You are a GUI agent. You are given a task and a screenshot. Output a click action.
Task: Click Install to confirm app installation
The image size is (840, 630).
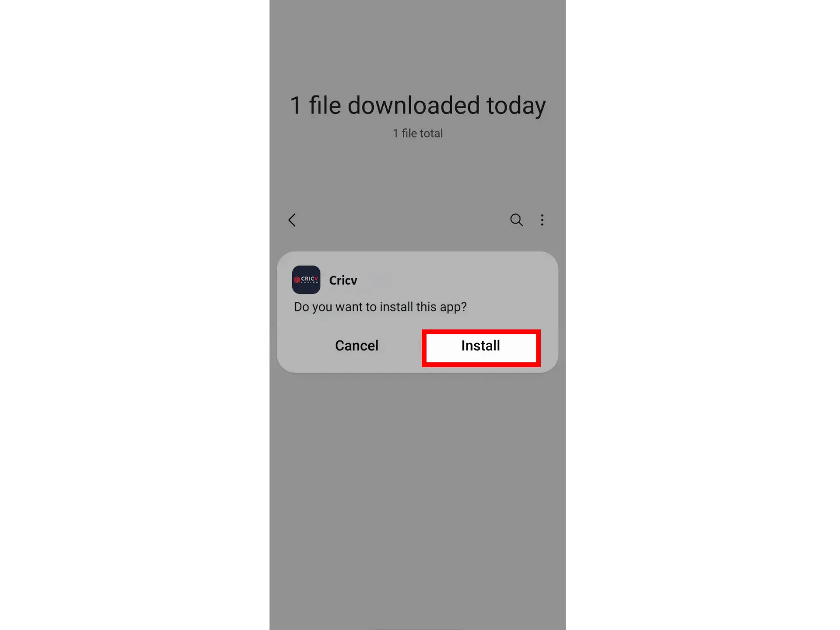point(480,345)
